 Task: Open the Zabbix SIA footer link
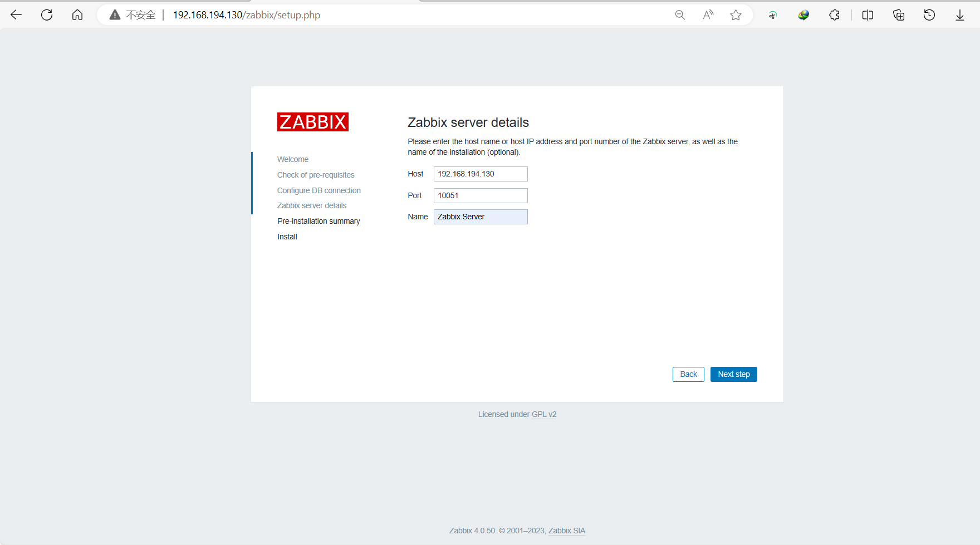click(x=567, y=531)
